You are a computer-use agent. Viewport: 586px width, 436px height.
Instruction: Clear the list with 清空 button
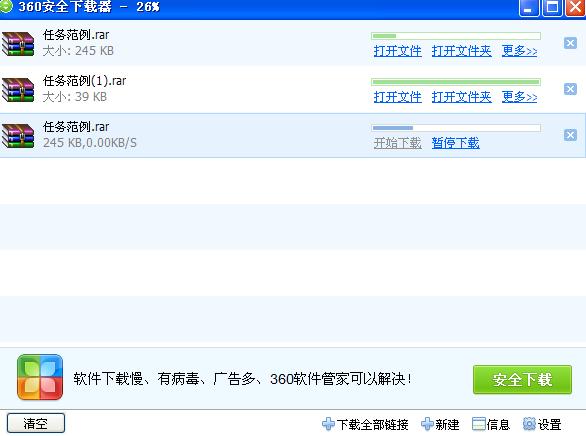pos(36,423)
